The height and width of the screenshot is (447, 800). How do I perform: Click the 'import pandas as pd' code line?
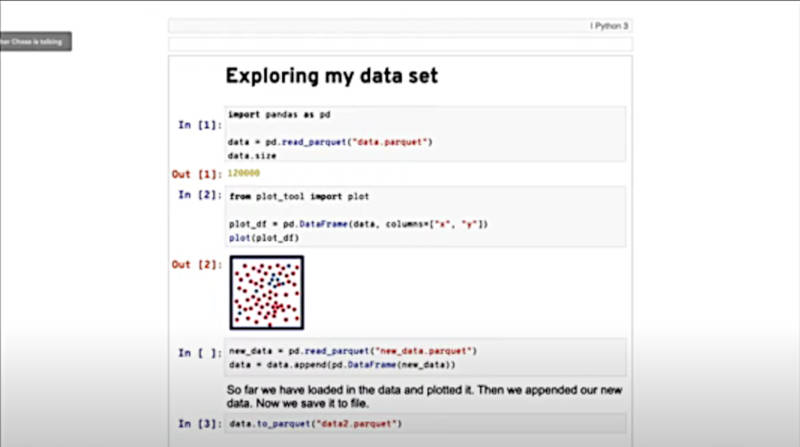[279, 115]
